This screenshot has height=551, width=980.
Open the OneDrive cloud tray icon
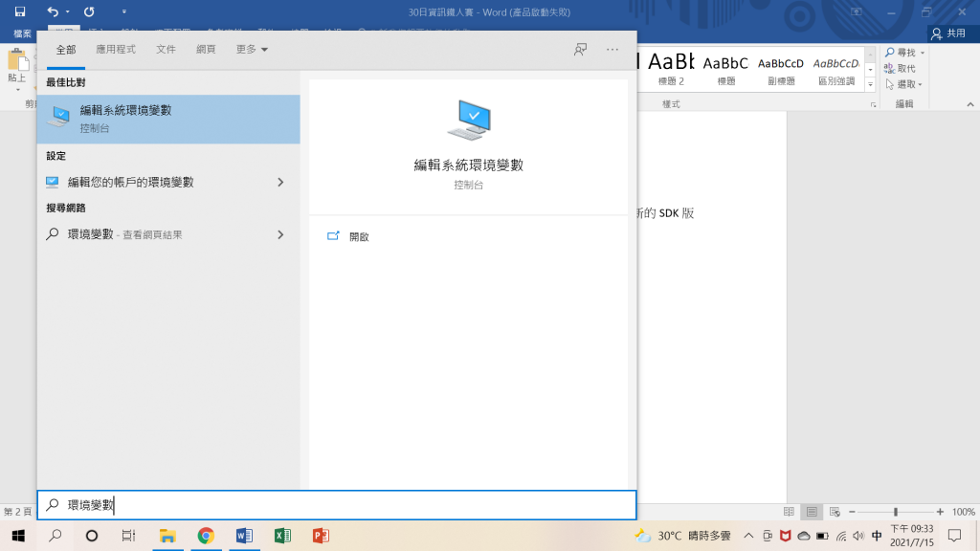coord(804,536)
